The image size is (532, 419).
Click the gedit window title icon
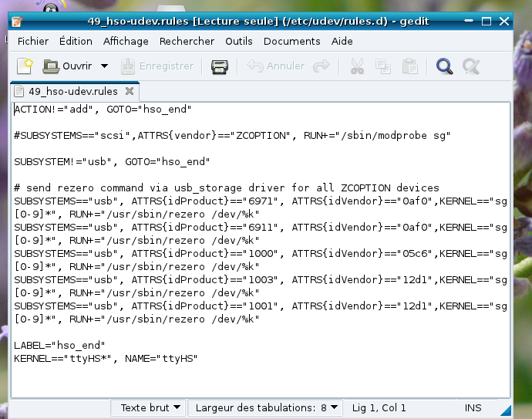coord(17,22)
